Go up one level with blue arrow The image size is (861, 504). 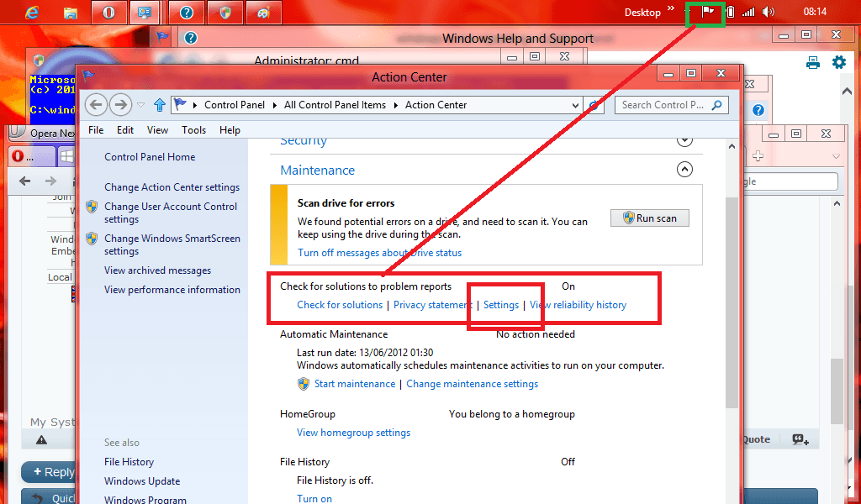point(159,105)
